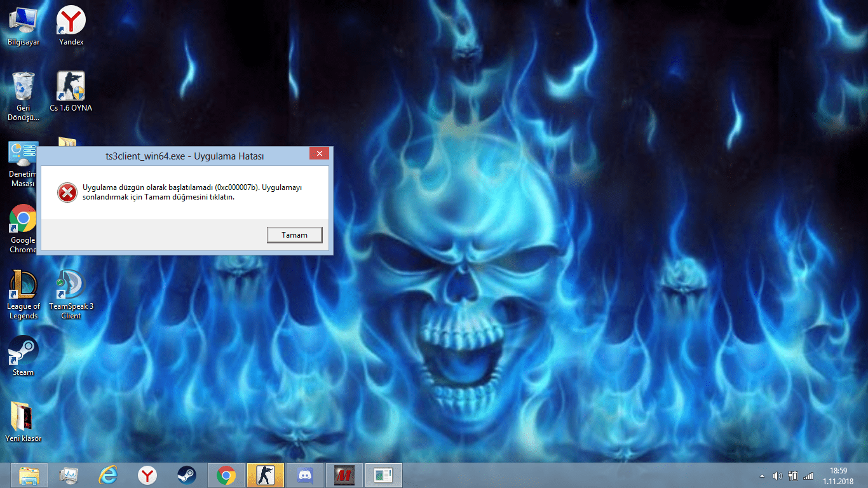Click Tamam in the ts3client error dialog

(295, 235)
